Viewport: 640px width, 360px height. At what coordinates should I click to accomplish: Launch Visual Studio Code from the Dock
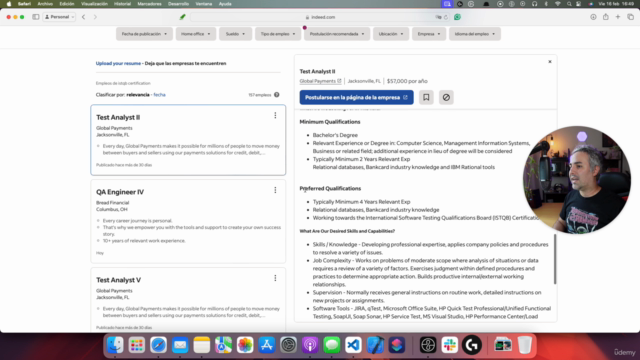point(353,345)
